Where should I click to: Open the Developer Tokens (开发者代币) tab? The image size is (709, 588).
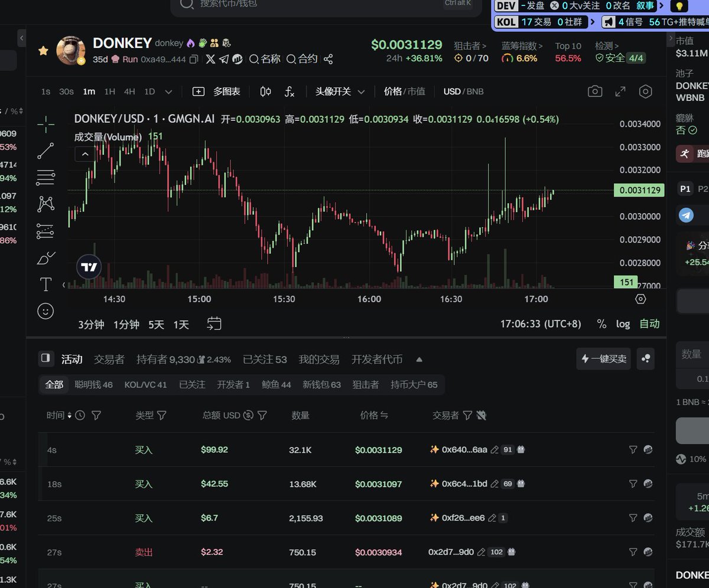(x=377, y=359)
